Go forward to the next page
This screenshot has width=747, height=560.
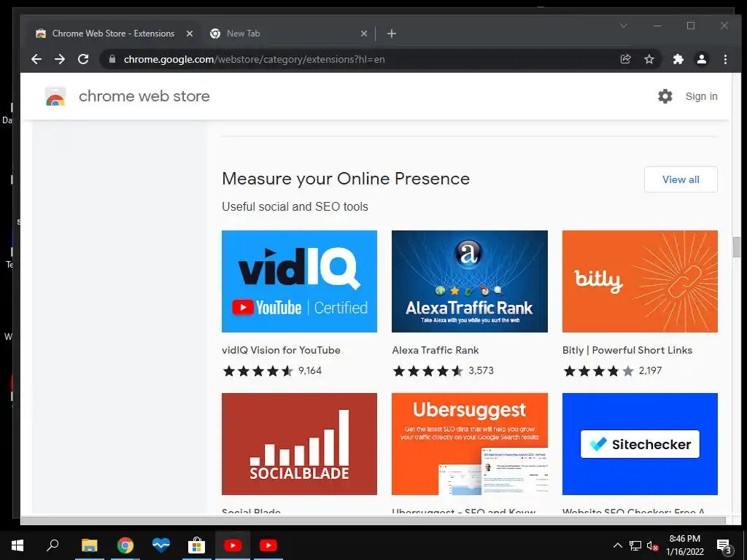(x=60, y=59)
